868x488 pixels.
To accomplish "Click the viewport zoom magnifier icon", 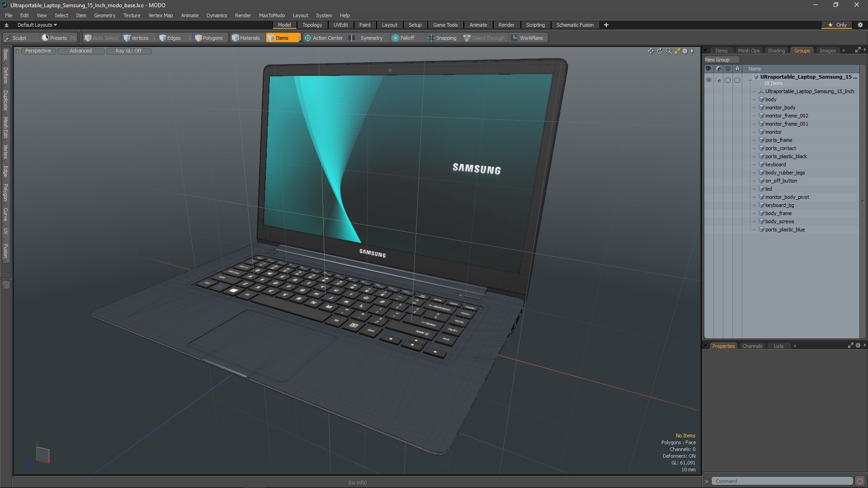I will [x=669, y=51].
